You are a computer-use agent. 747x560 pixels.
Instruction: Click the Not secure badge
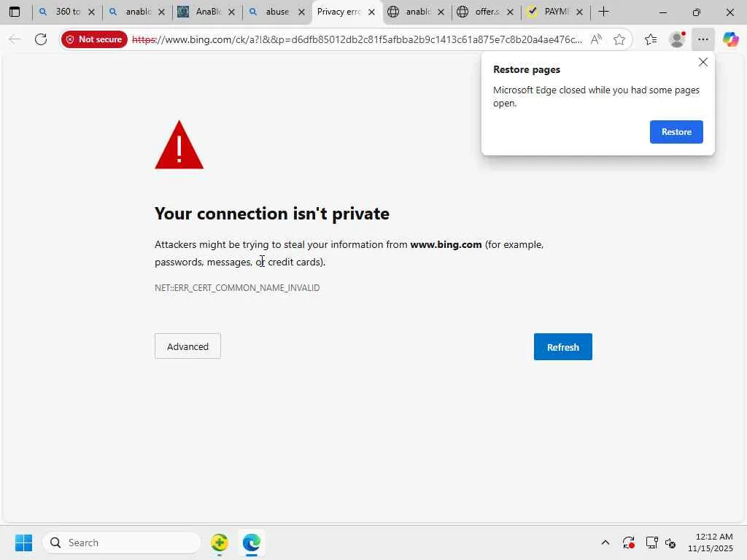(x=94, y=39)
